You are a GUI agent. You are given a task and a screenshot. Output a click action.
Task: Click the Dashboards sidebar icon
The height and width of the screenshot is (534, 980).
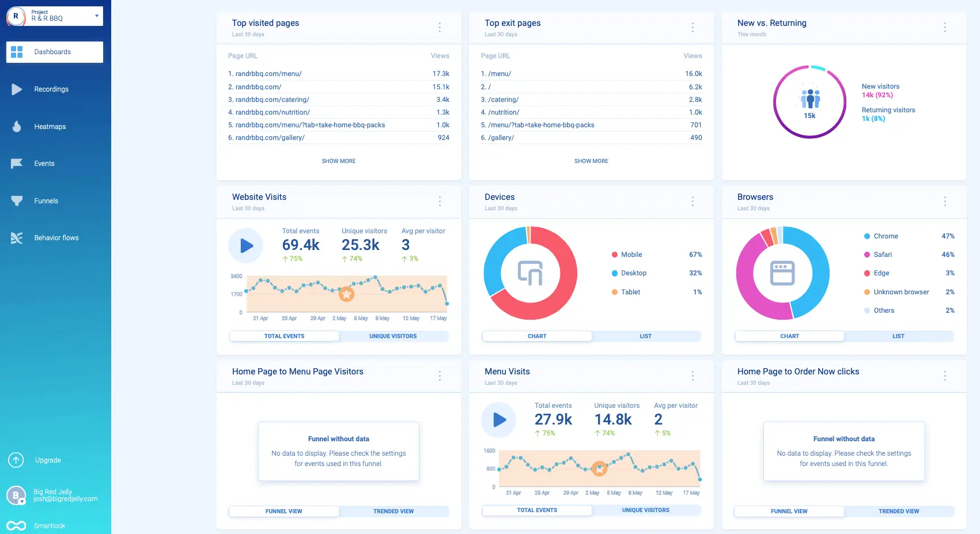pos(16,52)
